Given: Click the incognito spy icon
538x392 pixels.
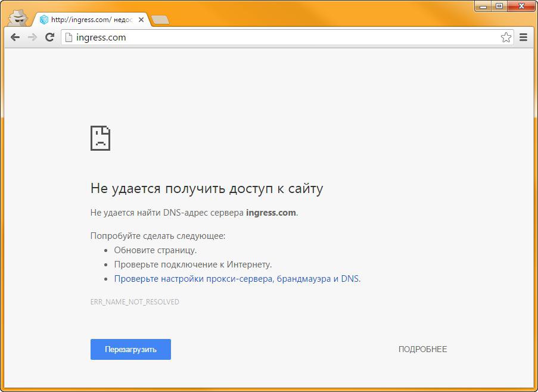Looking at the screenshot, I should point(18,18).
